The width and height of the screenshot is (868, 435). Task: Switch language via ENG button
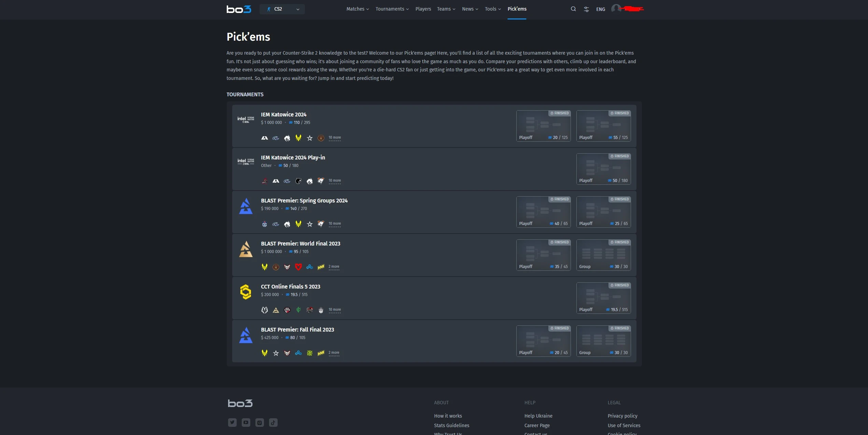pyautogui.click(x=601, y=10)
